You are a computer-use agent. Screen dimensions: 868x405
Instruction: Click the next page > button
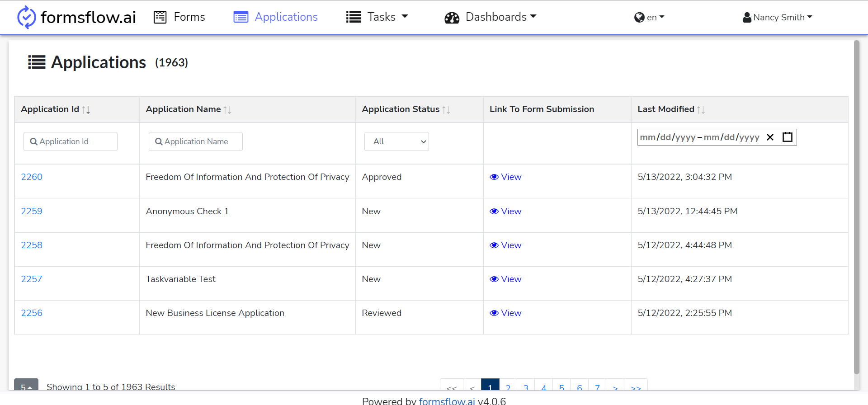click(615, 385)
